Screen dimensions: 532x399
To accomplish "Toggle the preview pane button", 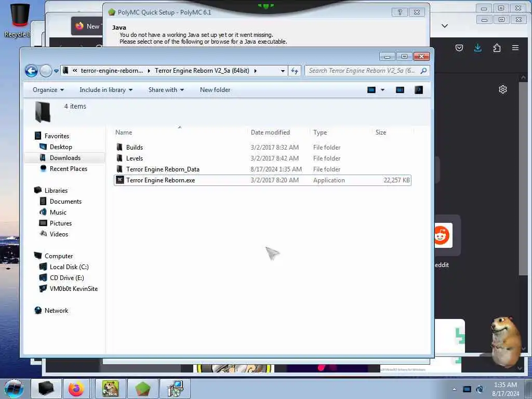I will (400, 90).
